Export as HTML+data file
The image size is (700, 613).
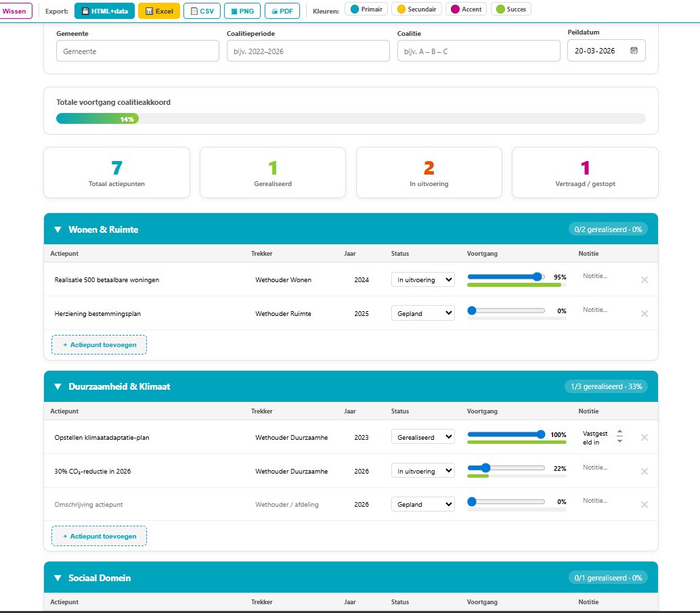tap(104, 11)
